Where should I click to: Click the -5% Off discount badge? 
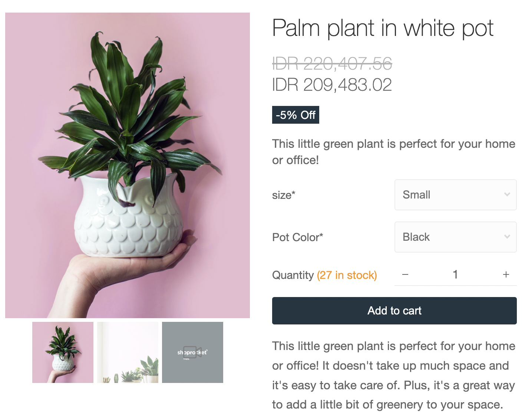[x=295, y=115]
